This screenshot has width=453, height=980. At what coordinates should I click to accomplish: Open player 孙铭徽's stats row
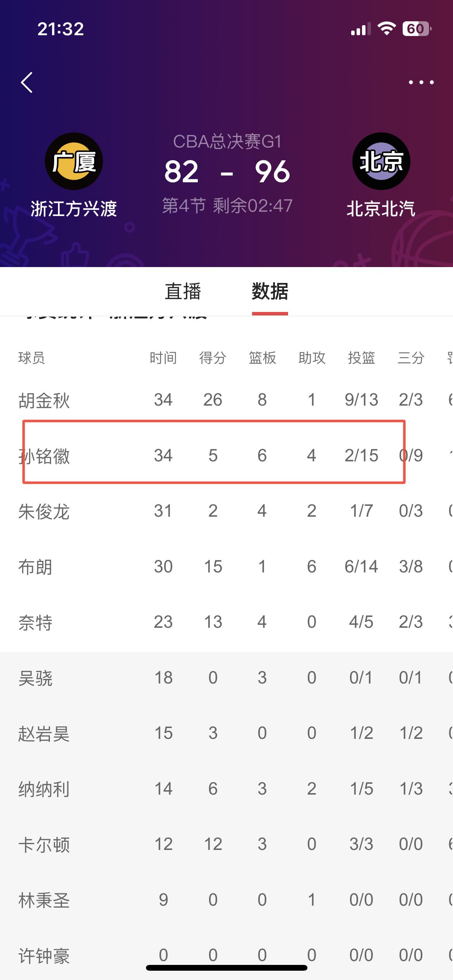(x=226, y=456)
